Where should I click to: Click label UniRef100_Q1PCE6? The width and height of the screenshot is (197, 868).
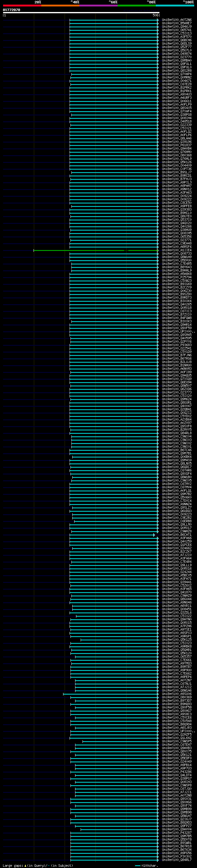[x=177, y=545]
